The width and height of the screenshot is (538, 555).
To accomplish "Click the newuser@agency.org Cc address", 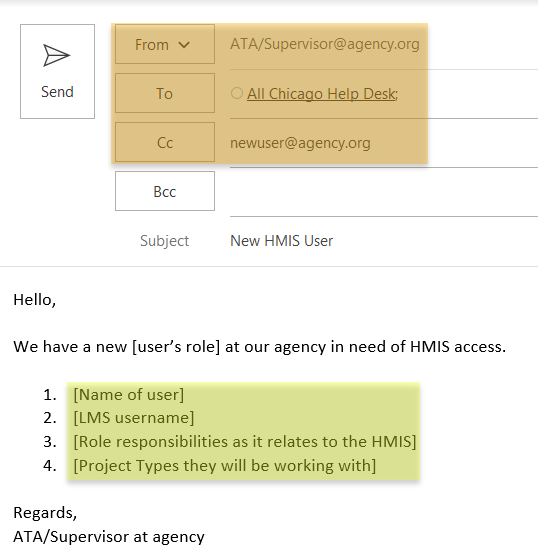I will click(x=300, y=143).
